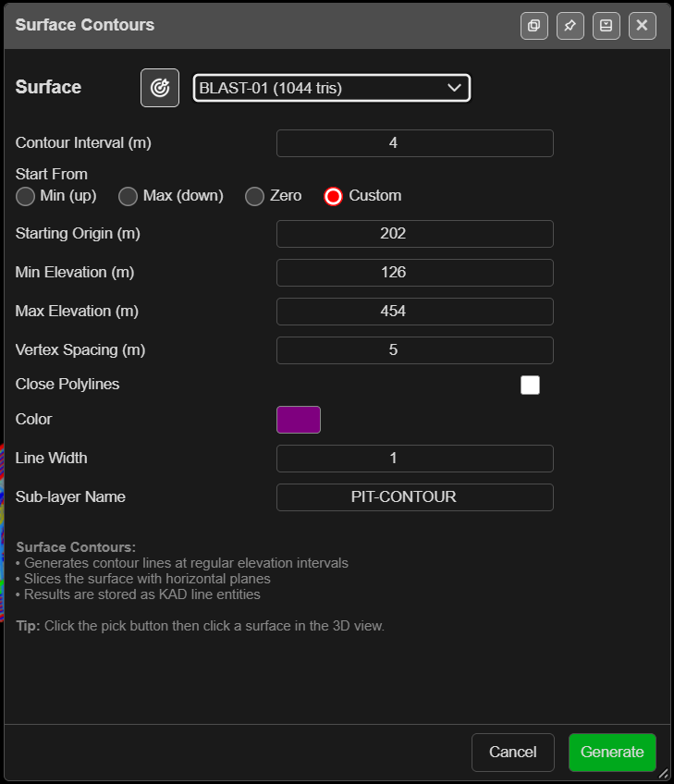Click the Line Width input field
674x784 pixels.
(x=414, y=458)
